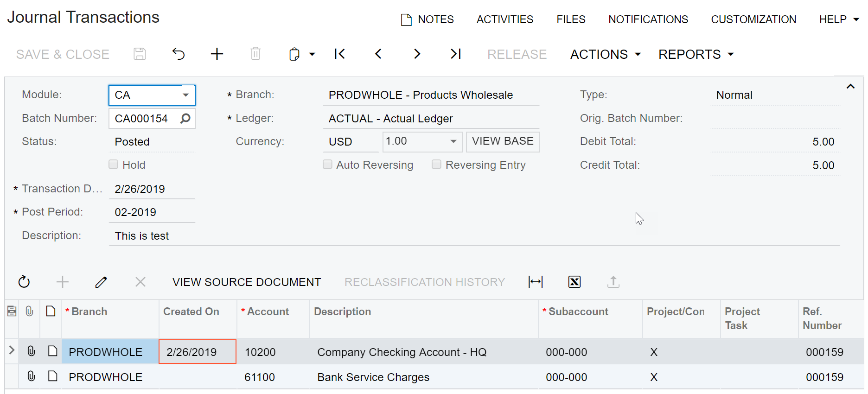Jump to the last record
This screenshot has width=868, height=394.
pyautogui.click(x=455, y=54)
